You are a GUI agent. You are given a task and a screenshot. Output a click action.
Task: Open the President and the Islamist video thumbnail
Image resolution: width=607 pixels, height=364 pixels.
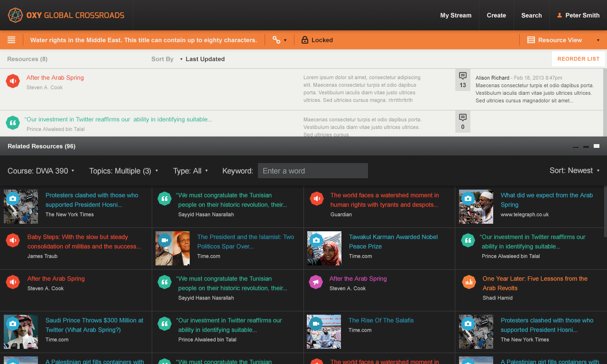click(173, 248)
